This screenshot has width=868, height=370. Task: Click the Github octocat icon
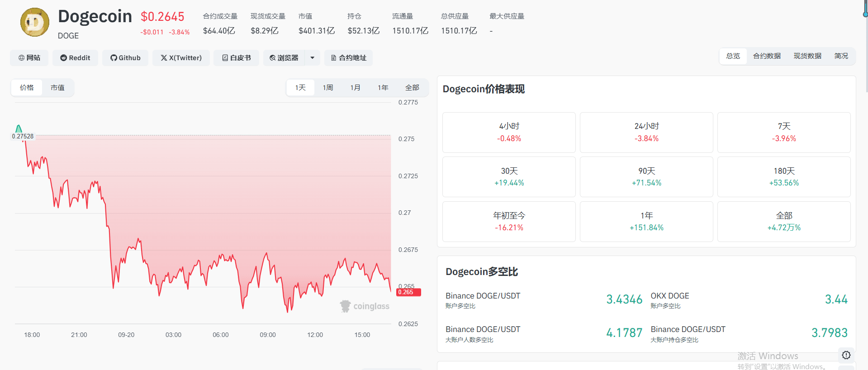pos(114,58)
